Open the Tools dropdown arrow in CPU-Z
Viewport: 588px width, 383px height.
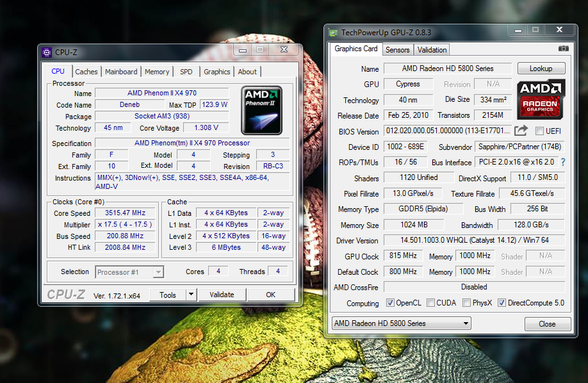point(192,295)
